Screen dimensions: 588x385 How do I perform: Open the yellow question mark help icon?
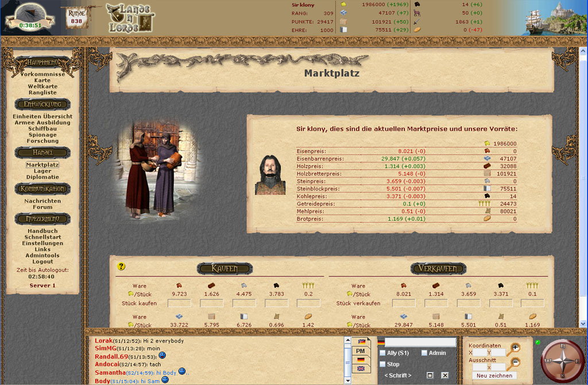point(121,267)
